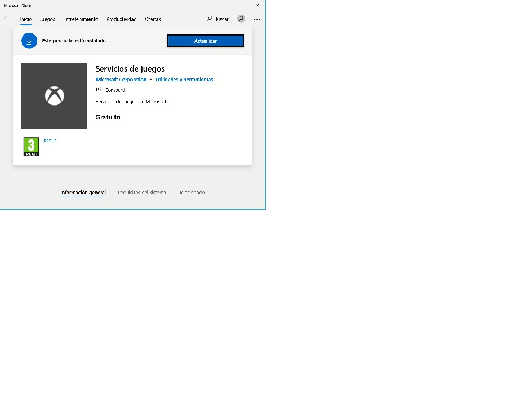
Task: Click the Actualizar button
Action: [x=205, y=41]
